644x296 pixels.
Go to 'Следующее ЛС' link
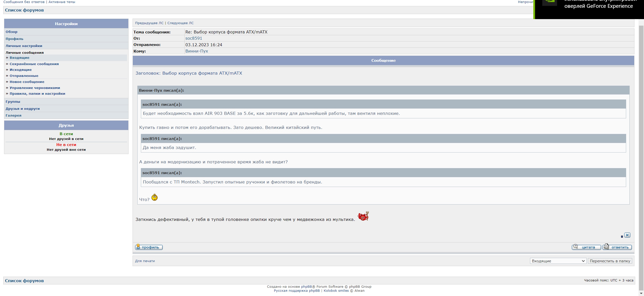pos(180,23)
